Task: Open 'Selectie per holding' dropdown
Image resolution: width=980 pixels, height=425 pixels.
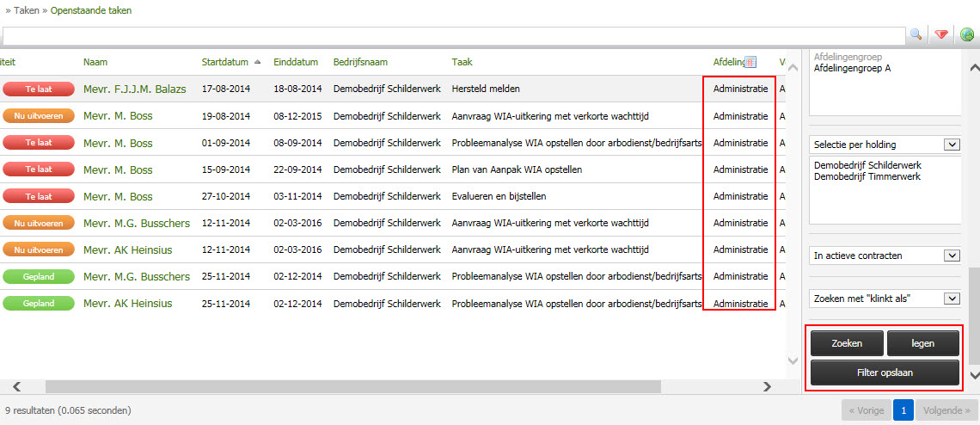Action: click(952, 144)
